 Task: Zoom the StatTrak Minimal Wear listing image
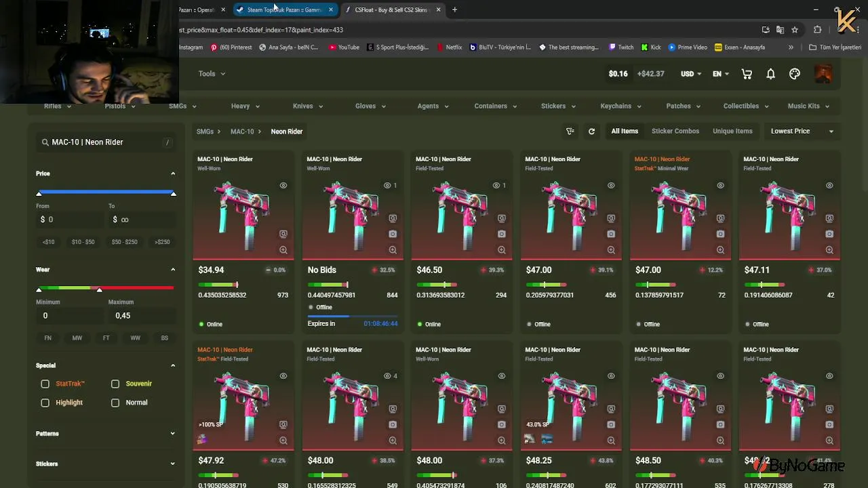pos(720,250)
